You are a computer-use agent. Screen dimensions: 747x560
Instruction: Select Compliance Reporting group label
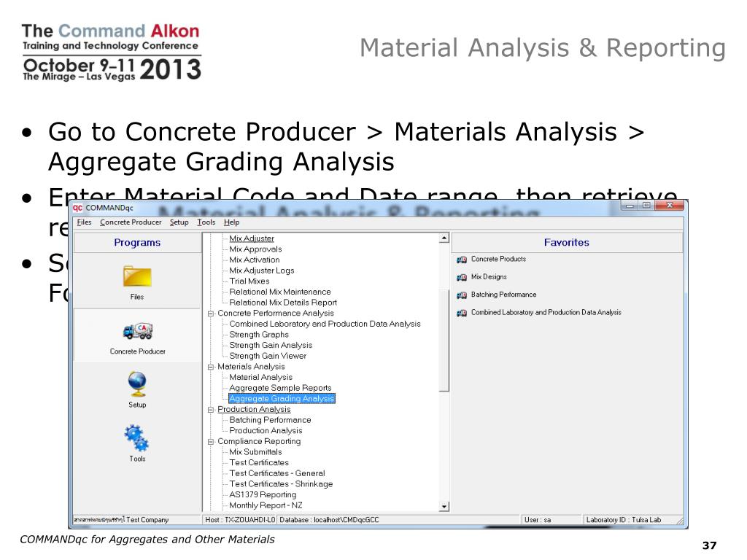click(259, 441)
